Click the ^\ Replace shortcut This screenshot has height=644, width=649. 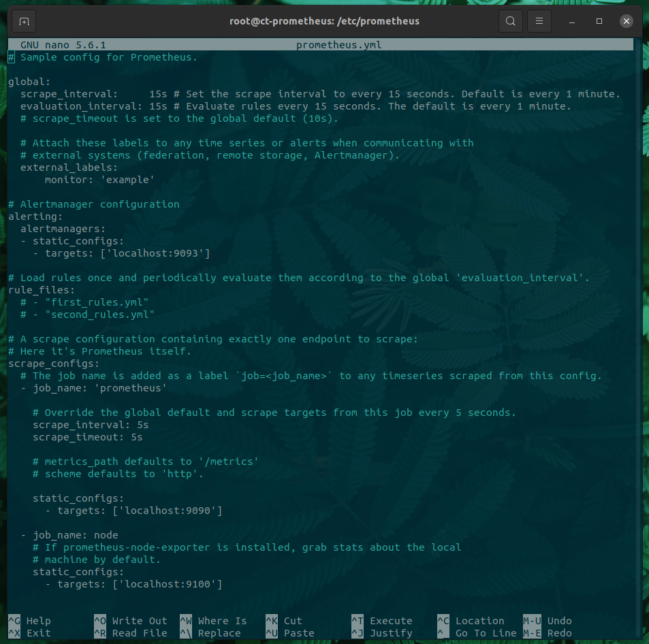coord(210,633)
